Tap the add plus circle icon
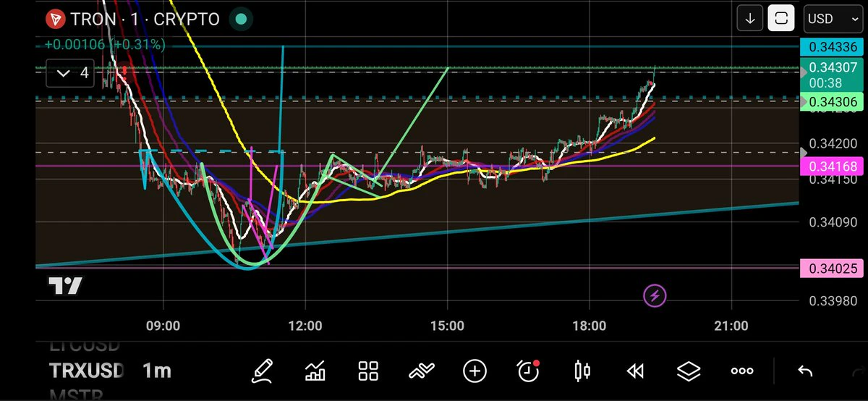Viewport: 868px width, 401px height. click(x=475, y=371)
